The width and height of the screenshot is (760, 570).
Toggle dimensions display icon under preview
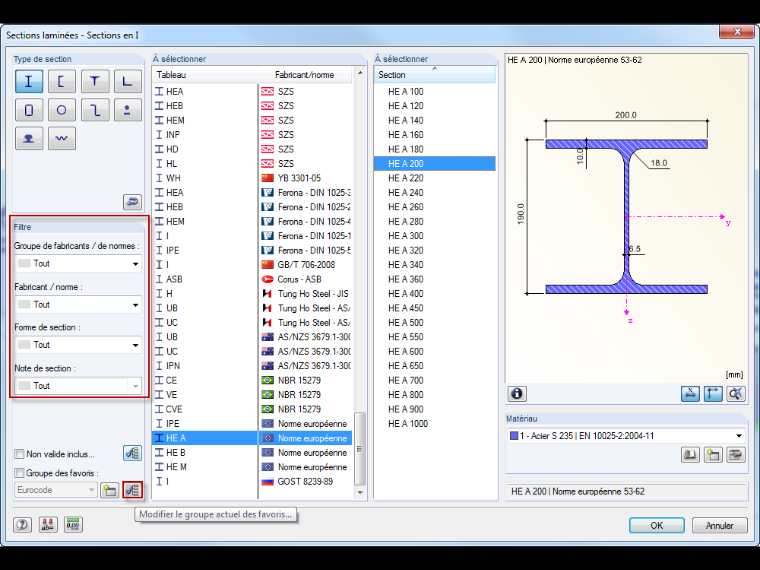(x=712, y=394)
